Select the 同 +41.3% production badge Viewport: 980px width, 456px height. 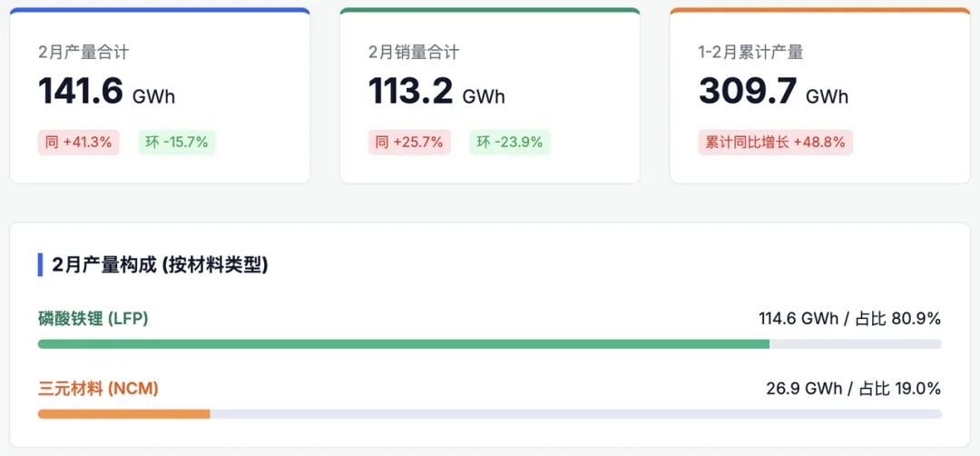[x=78, y=142]
